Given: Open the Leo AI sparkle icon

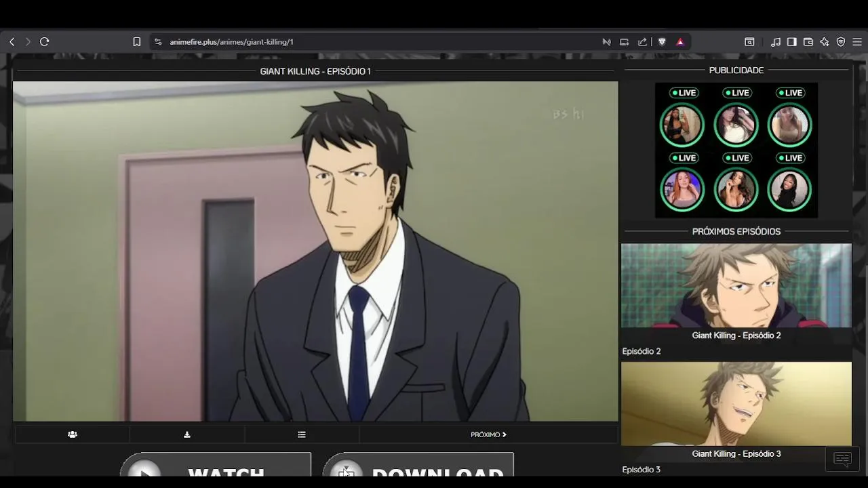Looking at the screenshot, I should click(x=825, y=42).
